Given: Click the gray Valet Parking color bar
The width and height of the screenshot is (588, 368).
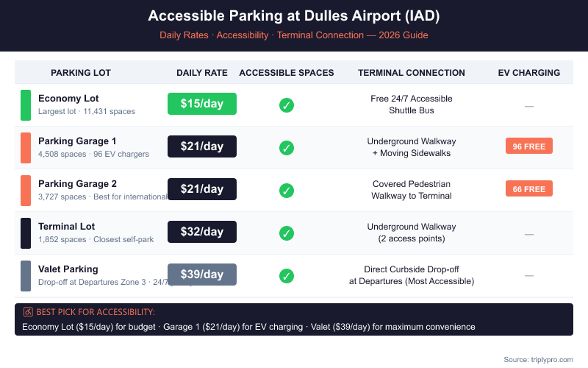Looking at the screenshot, I should click(26, 276).
